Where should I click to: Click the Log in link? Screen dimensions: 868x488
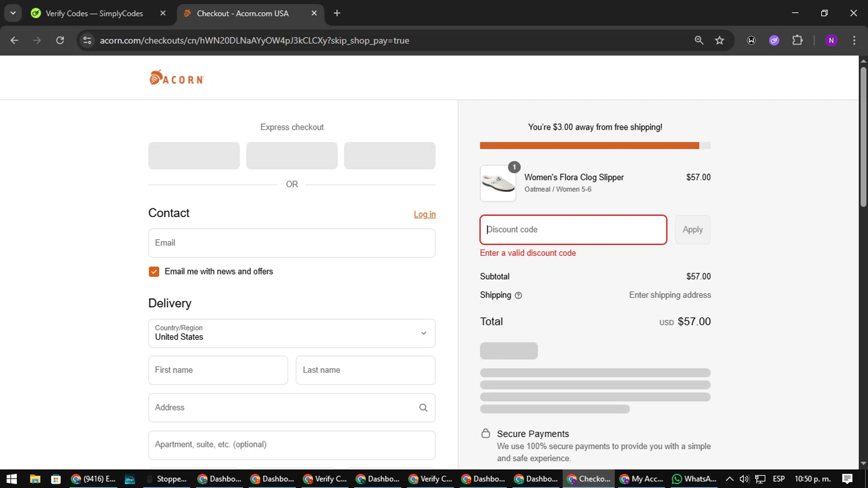425,214
